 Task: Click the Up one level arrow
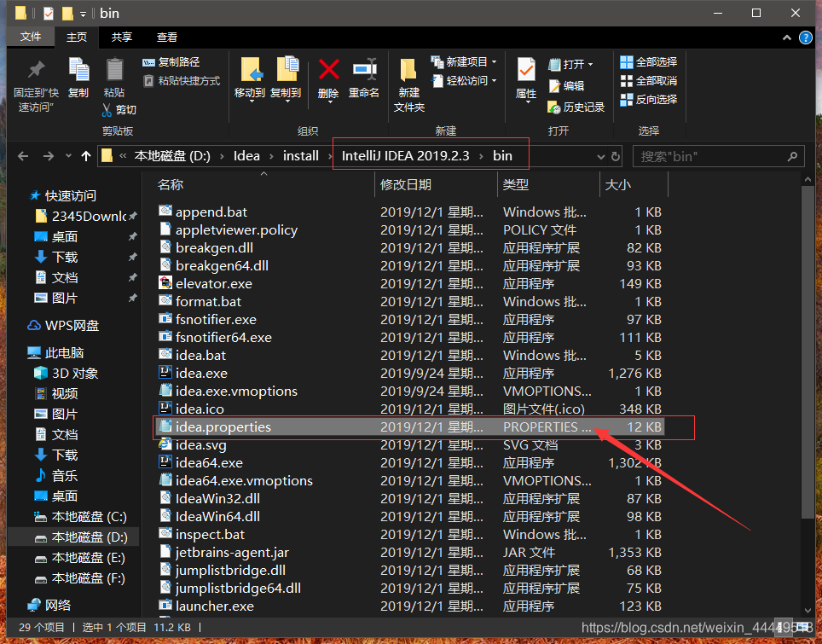click(86, 156)
